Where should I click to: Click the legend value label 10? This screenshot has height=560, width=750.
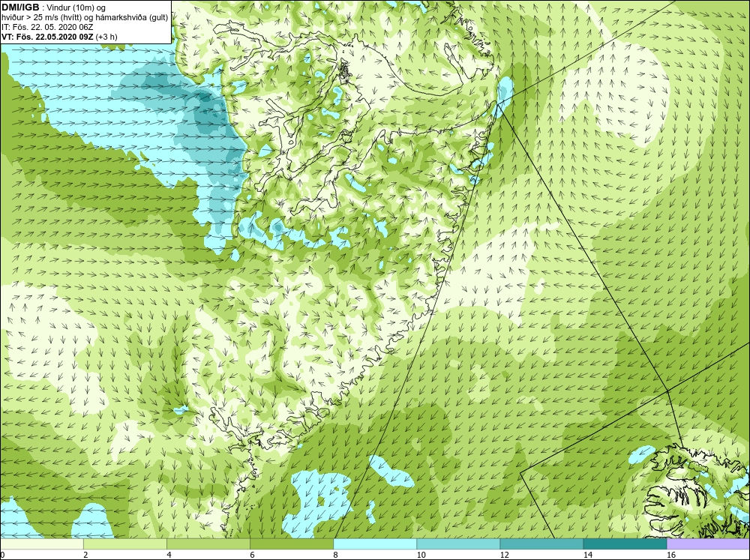pyautogui.click(x=421, y=555)
